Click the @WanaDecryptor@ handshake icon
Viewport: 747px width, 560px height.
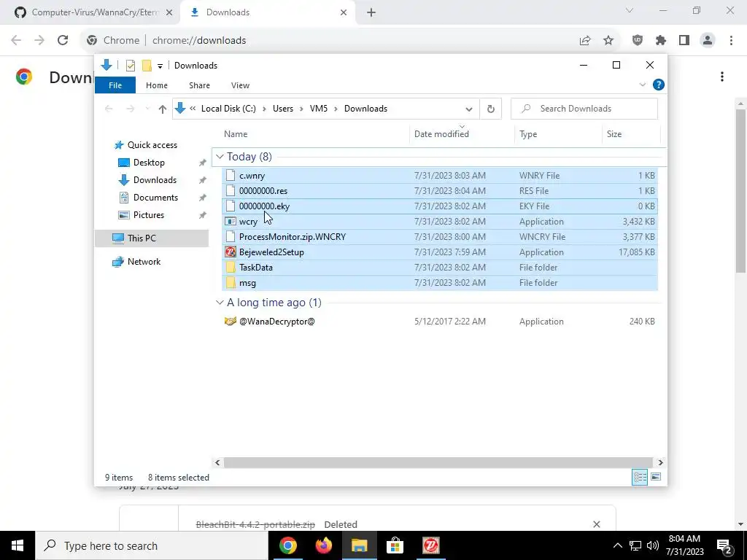231,322
